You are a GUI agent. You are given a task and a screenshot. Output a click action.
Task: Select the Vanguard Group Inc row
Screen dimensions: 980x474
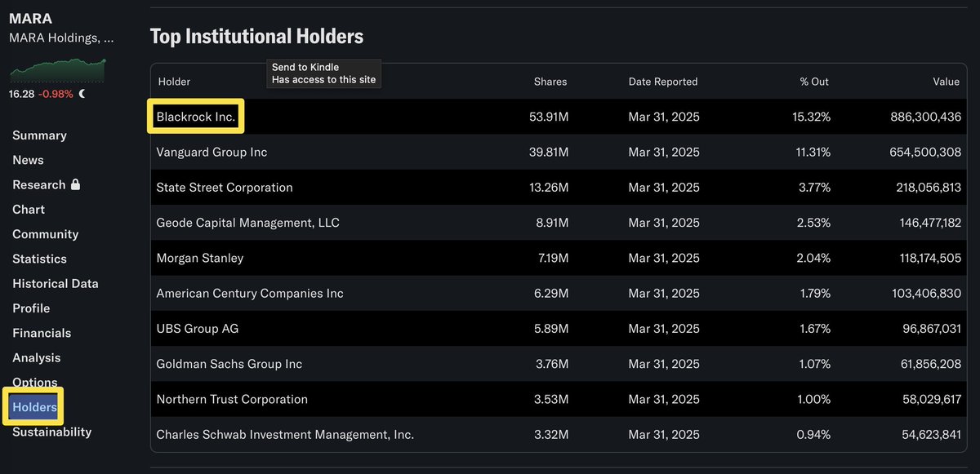pyautogui.click(x=559, y=152)
